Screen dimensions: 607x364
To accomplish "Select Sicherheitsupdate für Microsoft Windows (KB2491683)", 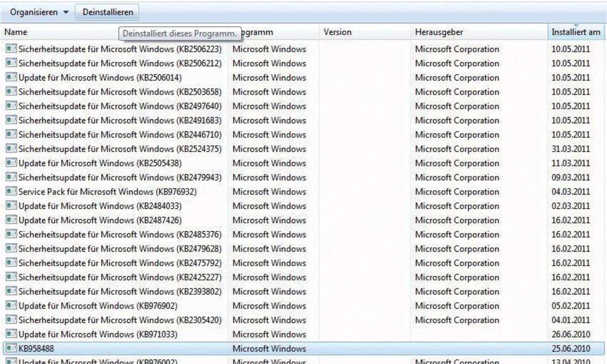I will pyautogui.click(x=120, y=120).
